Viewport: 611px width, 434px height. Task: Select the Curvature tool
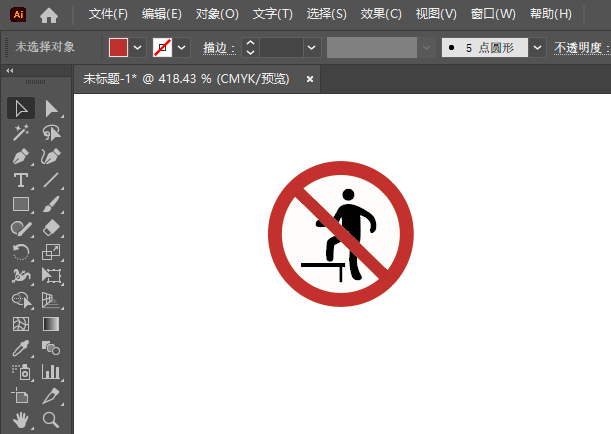coord(51,157)
